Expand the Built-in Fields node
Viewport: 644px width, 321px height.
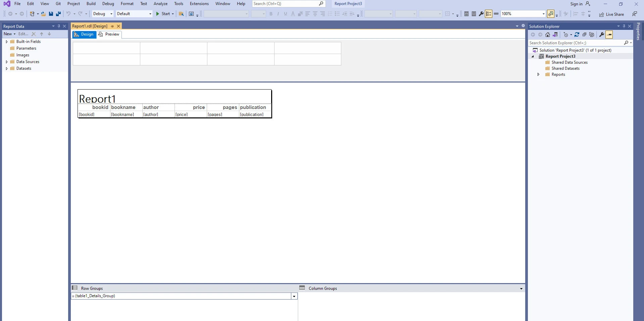[7, 42]
